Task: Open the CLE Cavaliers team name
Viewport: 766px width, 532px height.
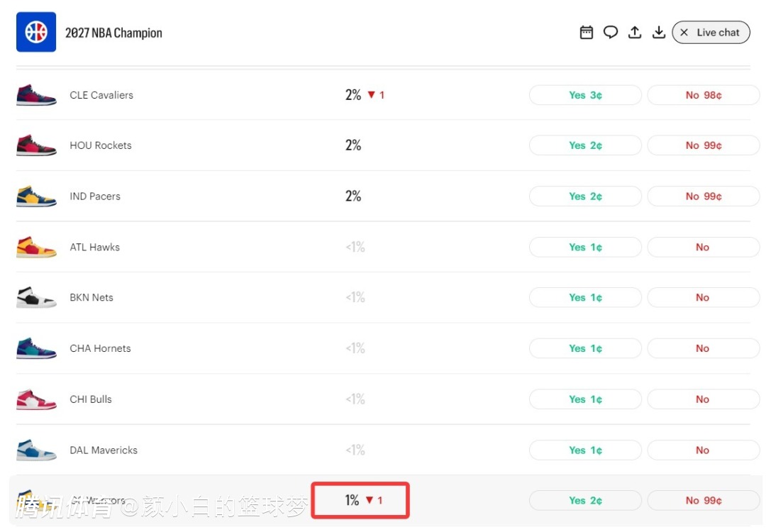Action: 101,95
